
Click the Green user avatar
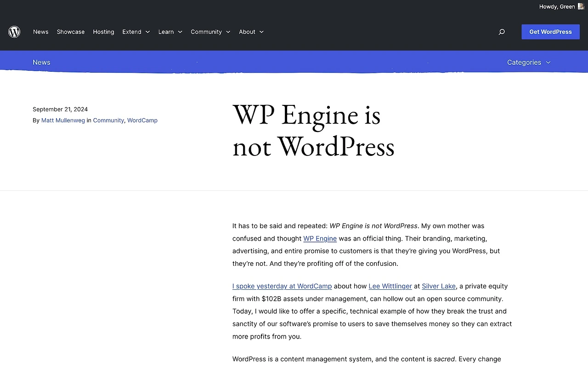pyautogui.click(x=581, y=6)
